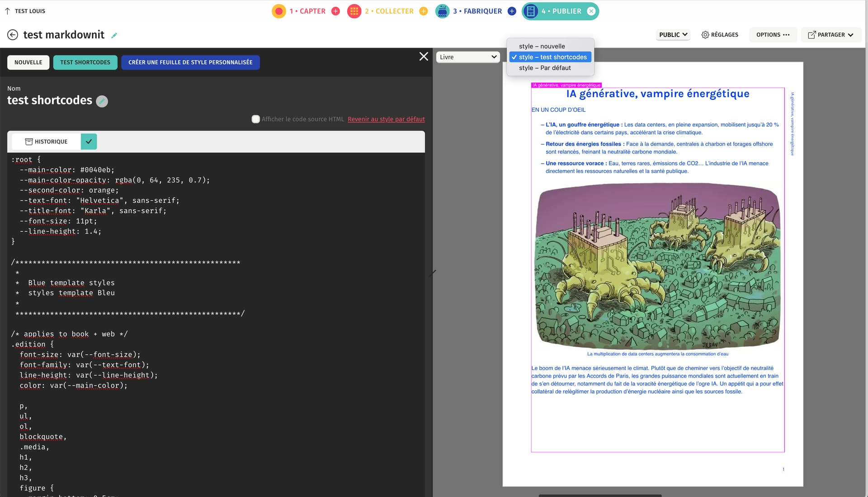Click EN UN COUP D'OEIL heading
Viewport: 868px width, 497px height.
point(558,110)
